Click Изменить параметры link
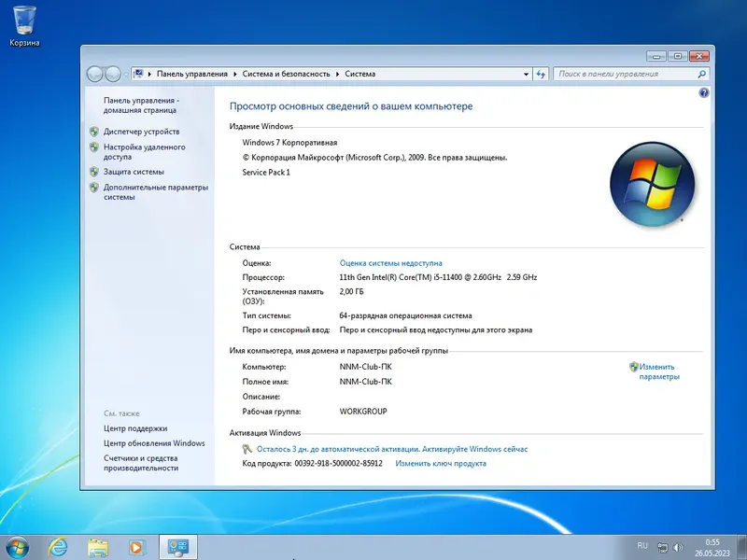This screenshot has width=747, height=560. point(659,371)
